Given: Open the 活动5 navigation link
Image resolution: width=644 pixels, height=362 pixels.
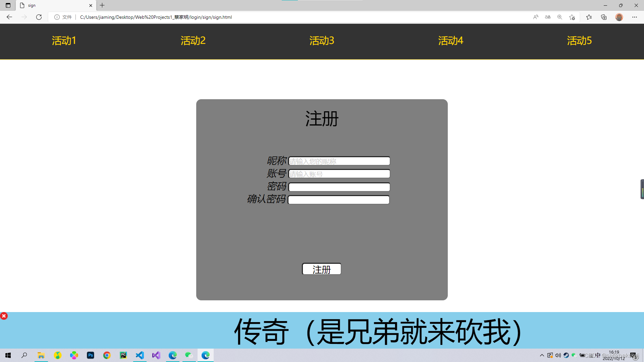Looking at the screenshot, I should (x=579, y=41).
